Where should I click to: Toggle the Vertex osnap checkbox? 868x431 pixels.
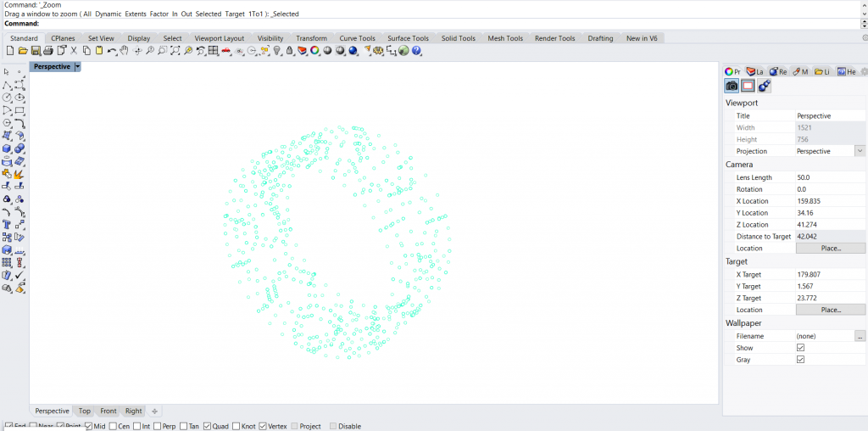point(263,426)
